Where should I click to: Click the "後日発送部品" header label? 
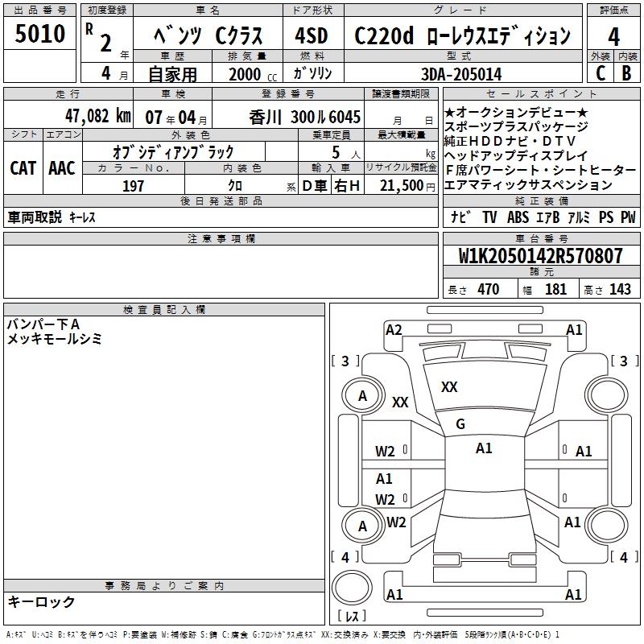click(221, 200)
